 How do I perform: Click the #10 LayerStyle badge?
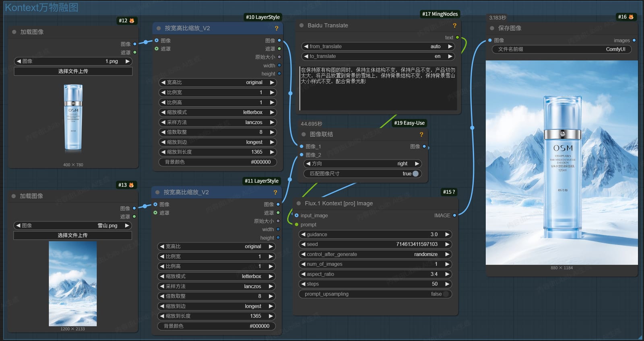point(263,17)
